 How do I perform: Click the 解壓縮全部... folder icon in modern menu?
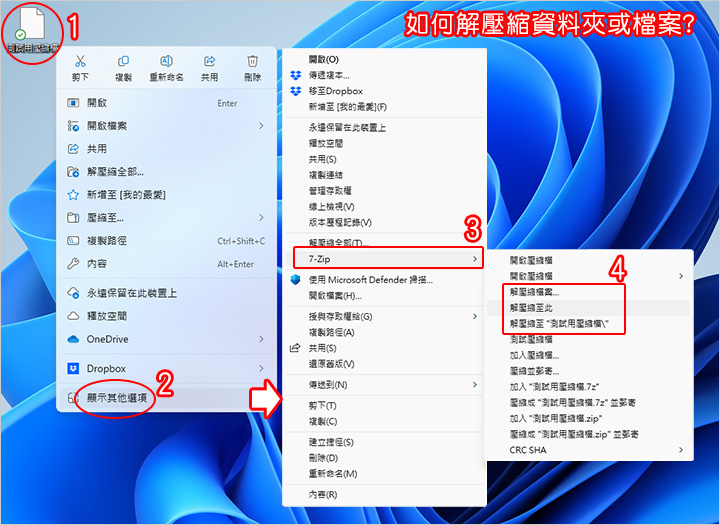(73, 172)
